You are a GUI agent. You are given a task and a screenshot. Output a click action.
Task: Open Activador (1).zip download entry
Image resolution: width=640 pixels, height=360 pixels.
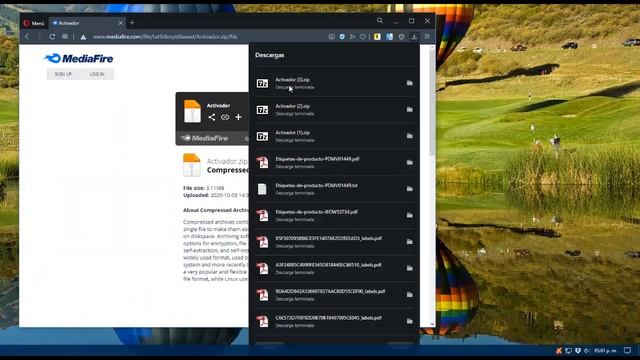pos(334,136)
